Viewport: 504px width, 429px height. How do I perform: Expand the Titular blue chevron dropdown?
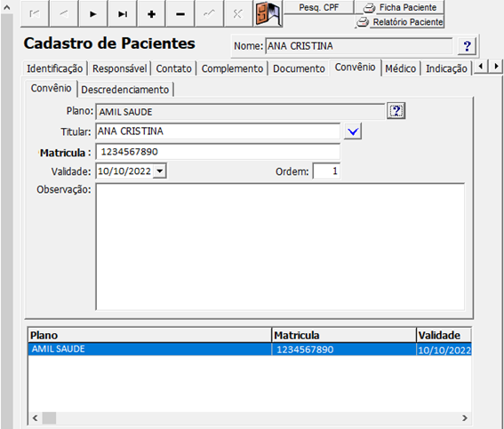(353, 131)
